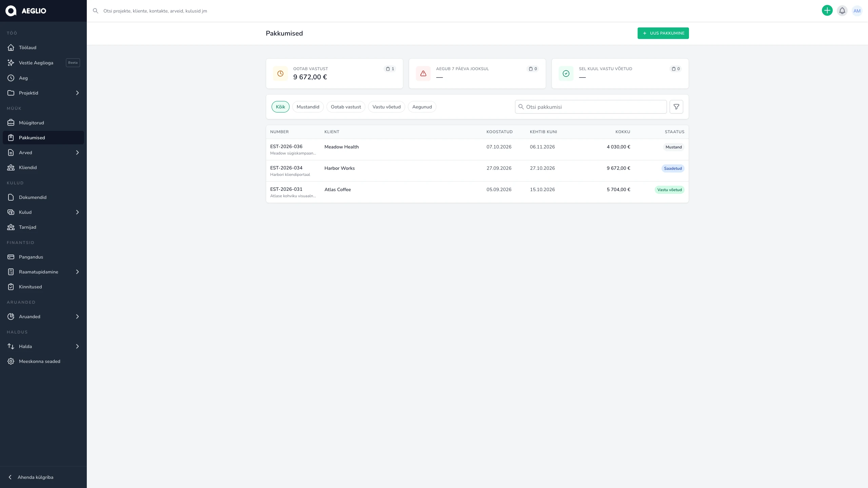
Task: Focus the global search field at top
Action: coord(454,11)
